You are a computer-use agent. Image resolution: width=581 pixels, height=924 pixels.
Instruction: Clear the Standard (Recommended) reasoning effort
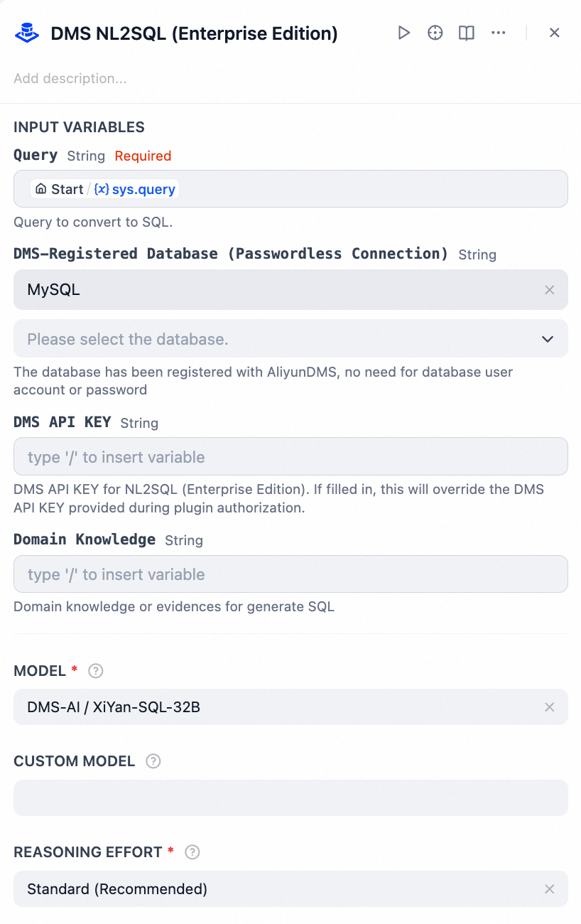549,889
